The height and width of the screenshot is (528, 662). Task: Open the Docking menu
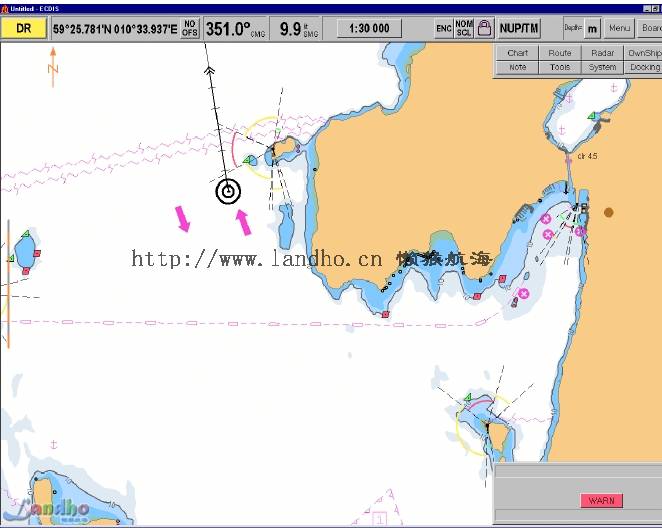pyautogui.click(x=643, y=67)
